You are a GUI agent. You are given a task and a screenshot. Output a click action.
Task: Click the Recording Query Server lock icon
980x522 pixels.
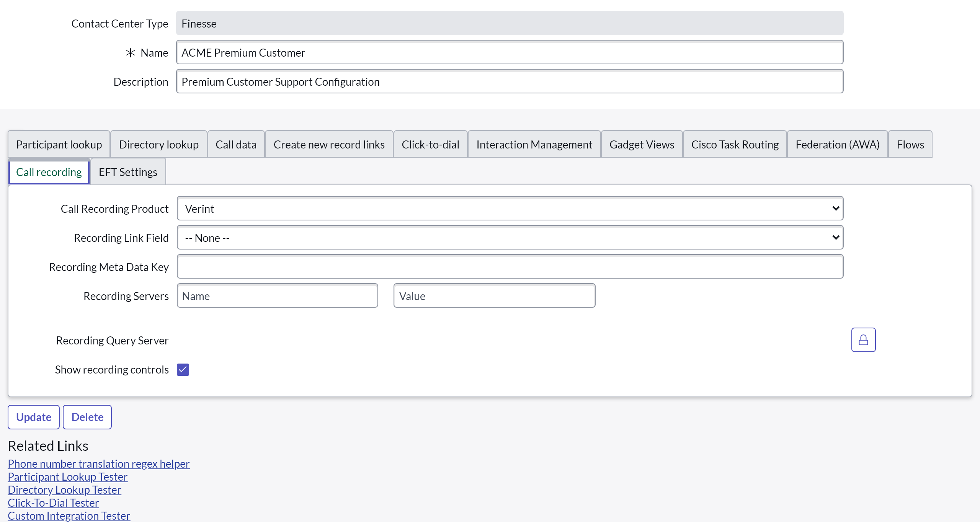tap(863, 340)
